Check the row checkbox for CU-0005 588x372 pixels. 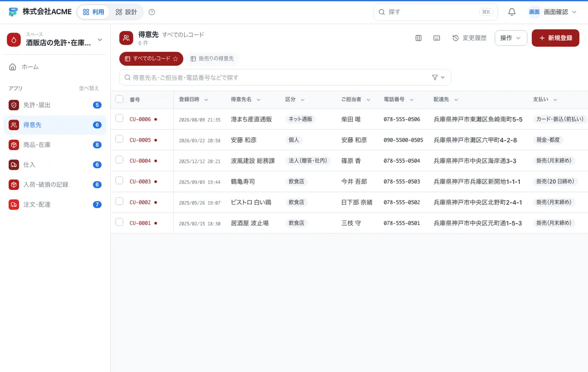pos(119,139)
